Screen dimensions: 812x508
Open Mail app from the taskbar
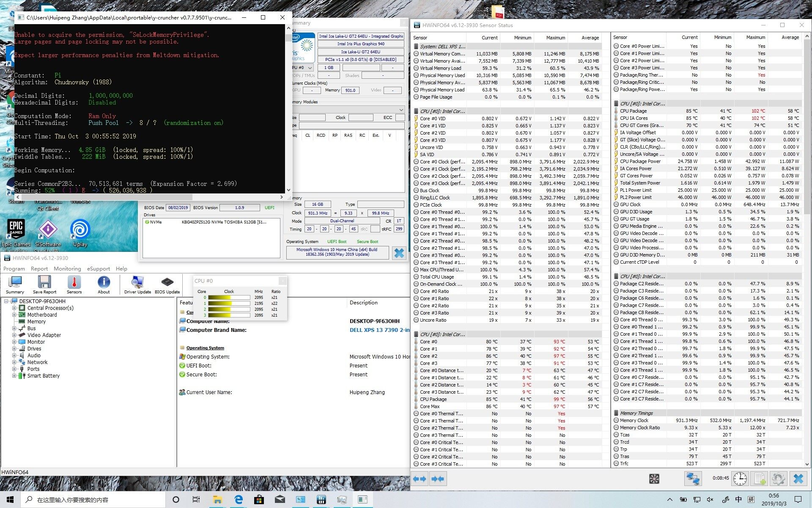click(280, 500)
